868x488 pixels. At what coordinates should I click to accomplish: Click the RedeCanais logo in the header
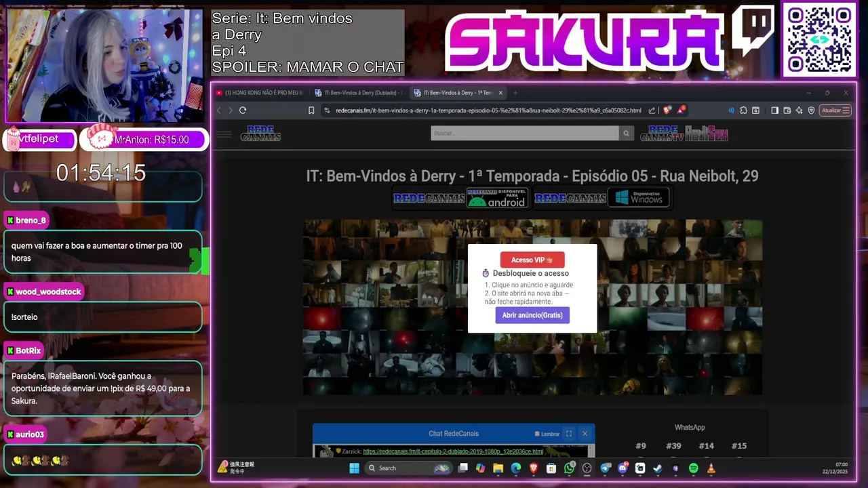pos(260,134)
